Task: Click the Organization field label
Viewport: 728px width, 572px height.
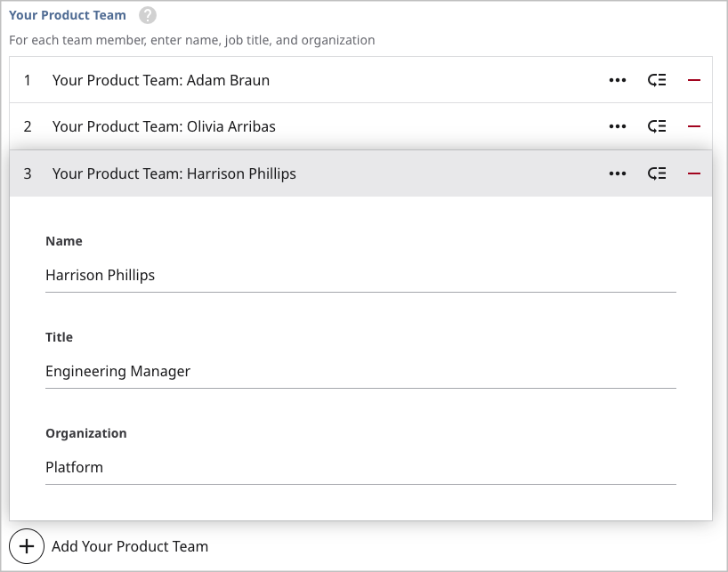Action: (x=86, y=433)
